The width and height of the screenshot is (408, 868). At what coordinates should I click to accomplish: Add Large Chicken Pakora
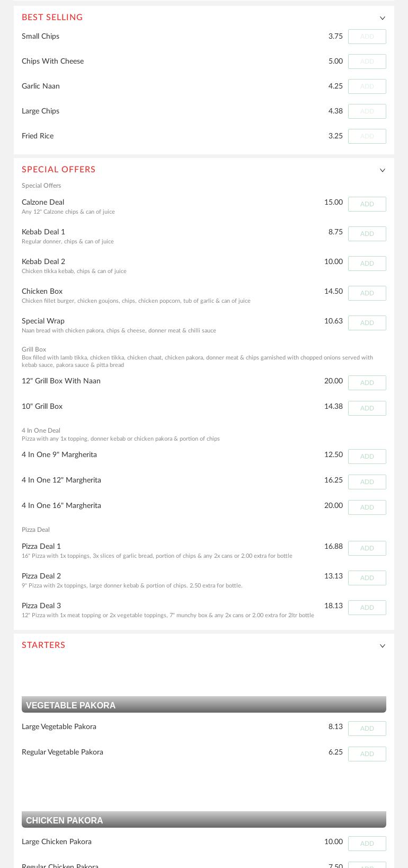coord(367,844)
